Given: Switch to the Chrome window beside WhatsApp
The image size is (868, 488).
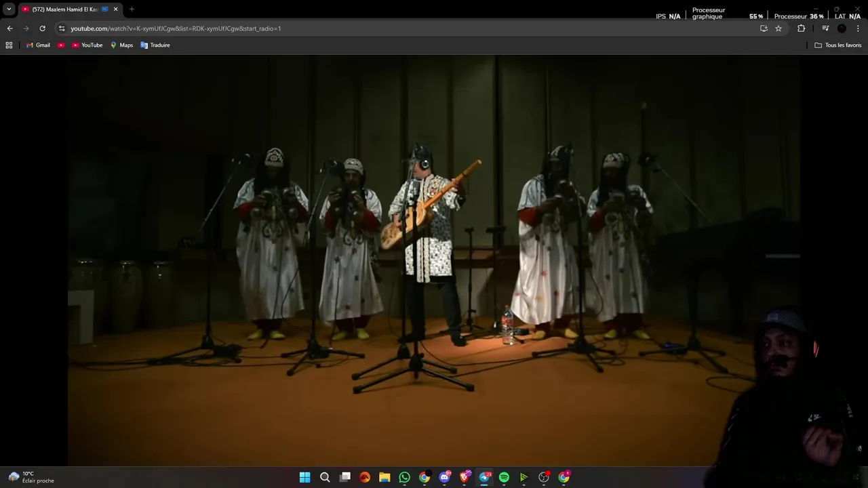Looking at the screenshot, I should pos(425,477).
